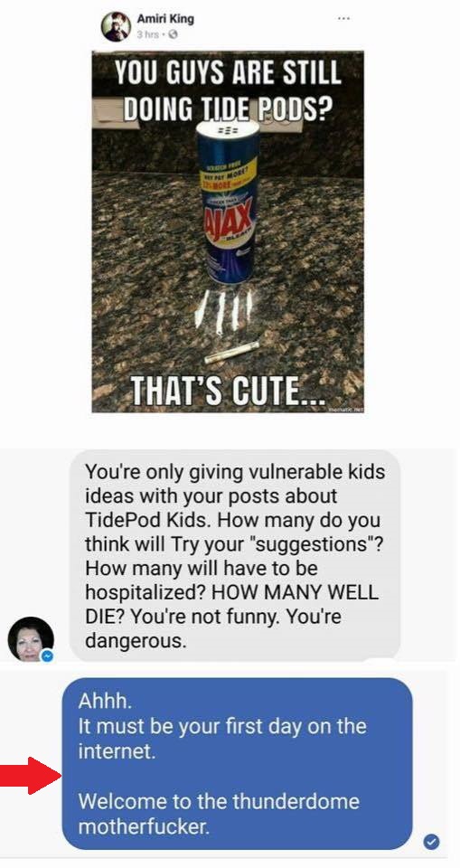Click the image watermark in the meme corner
This screenshot has width=460, height=868.
point(345,409)
